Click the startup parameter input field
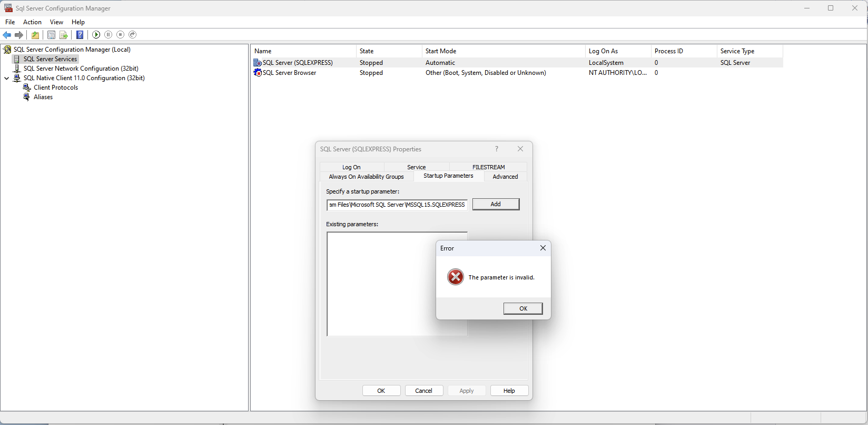Image resolution: width=868 pixels, height=425 pixels. [x=397, y=205]
